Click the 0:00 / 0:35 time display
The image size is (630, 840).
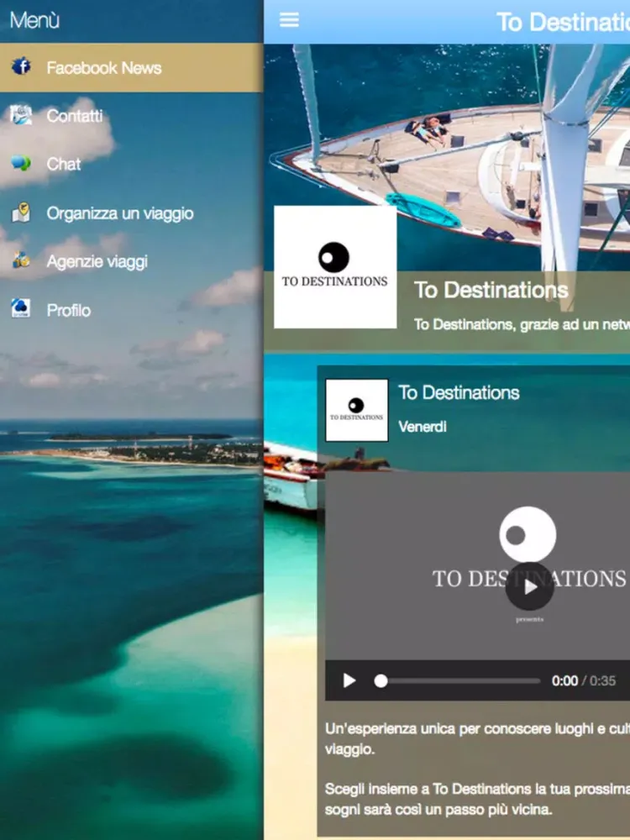(584, 681)
